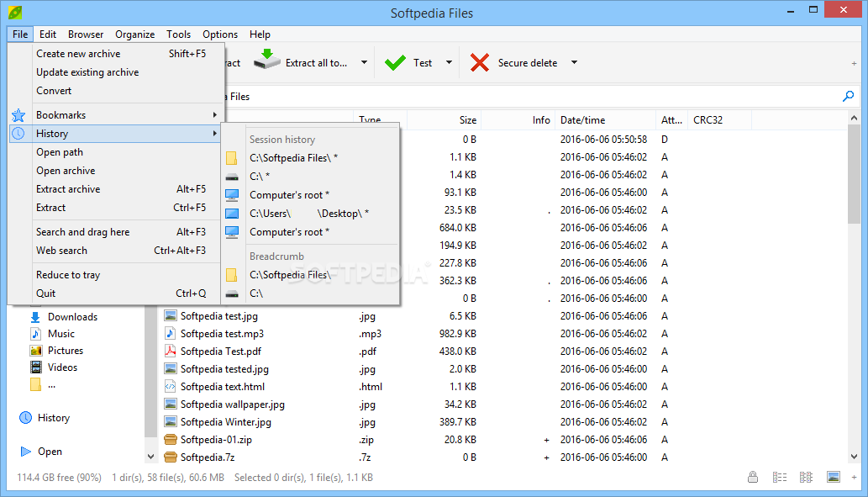Open the Organize menu
The image size is (868, 497).
pyautogui.click(x=135, y=34)
